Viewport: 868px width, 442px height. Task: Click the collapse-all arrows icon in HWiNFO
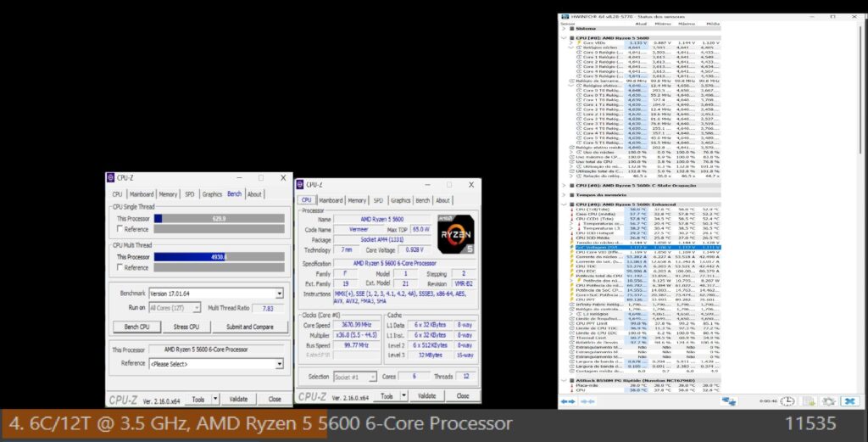pyautogui.click(x=587, y=401)
